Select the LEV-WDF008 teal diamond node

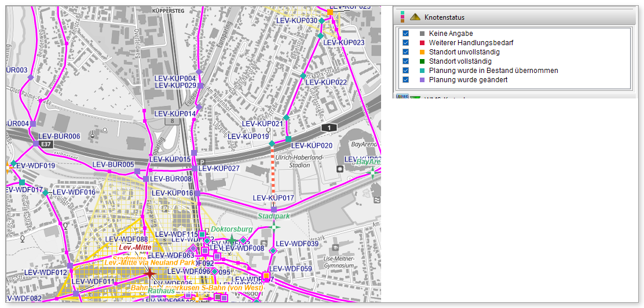click(x=243, y=240)
